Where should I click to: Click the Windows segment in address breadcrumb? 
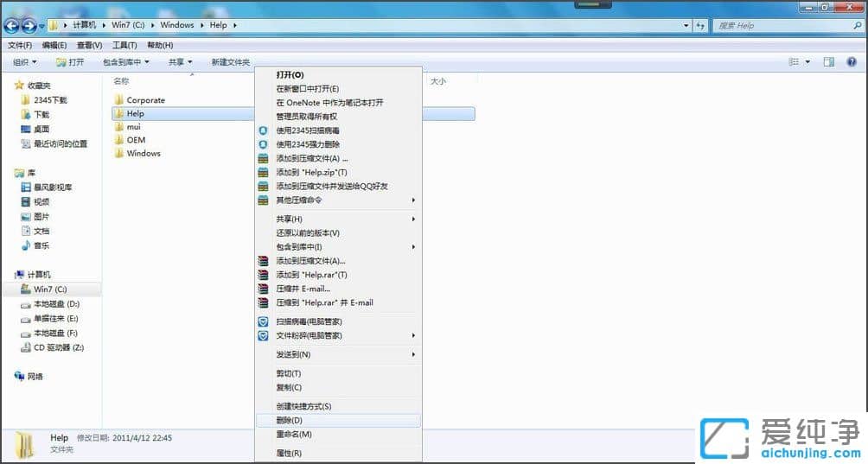pyautogui.click(x=177, y=25)
